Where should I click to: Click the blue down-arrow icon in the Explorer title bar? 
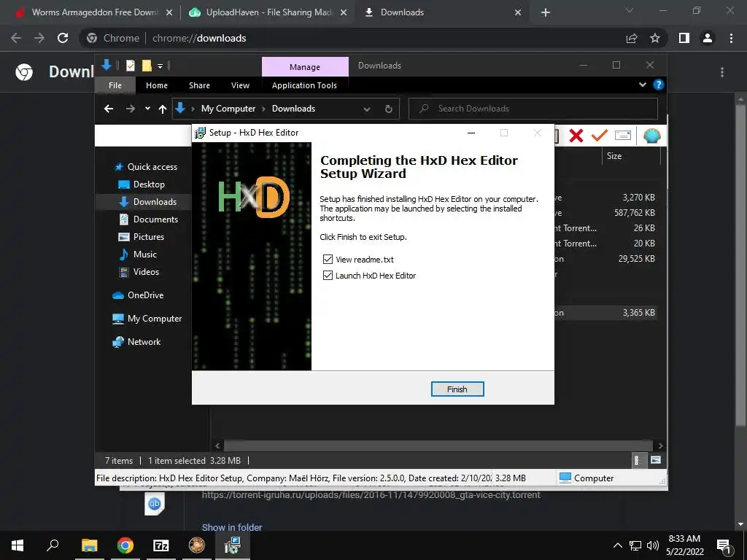point(107,65)
